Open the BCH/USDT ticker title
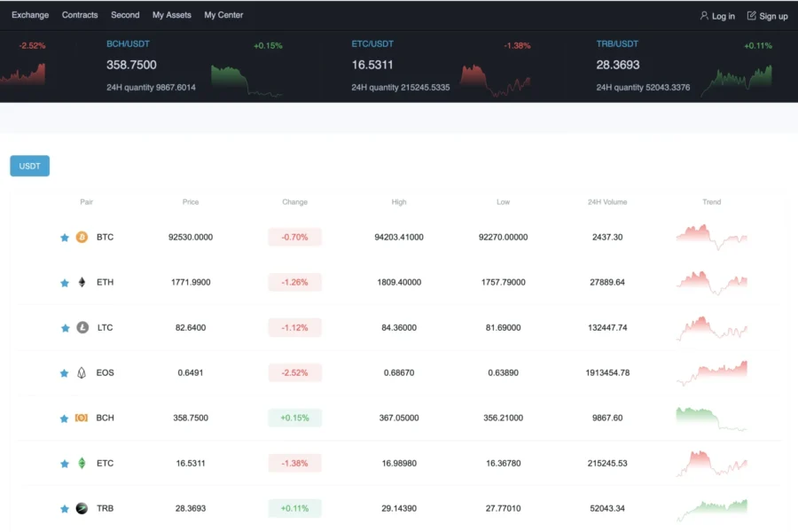Screen dimensions: 798x532 pos(128,43)
